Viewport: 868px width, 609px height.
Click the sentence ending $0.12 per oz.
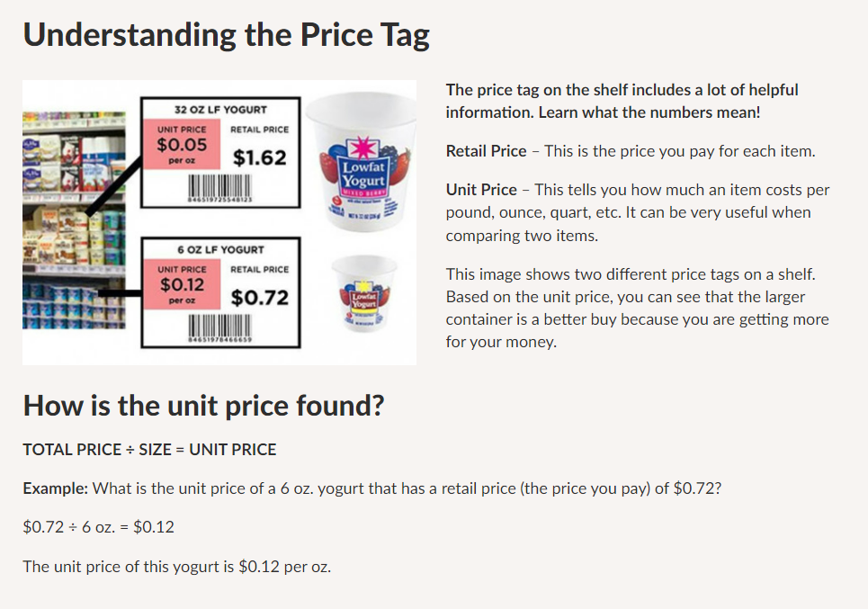(177, 567)
